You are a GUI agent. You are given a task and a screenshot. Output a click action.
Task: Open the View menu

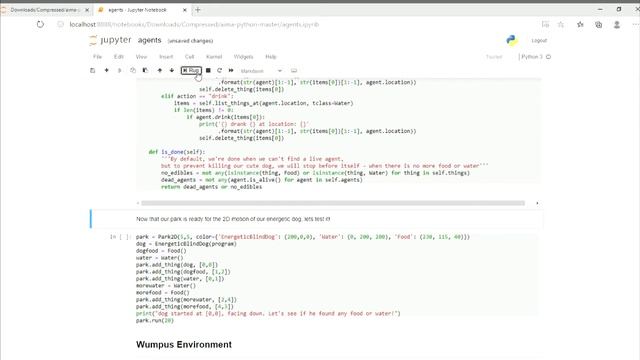coord(141,57)
